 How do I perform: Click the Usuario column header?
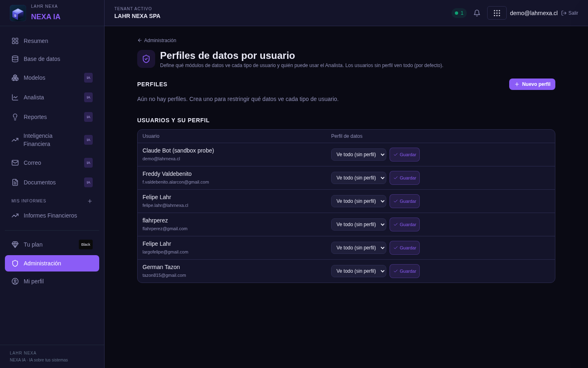(x=151, y=136)
